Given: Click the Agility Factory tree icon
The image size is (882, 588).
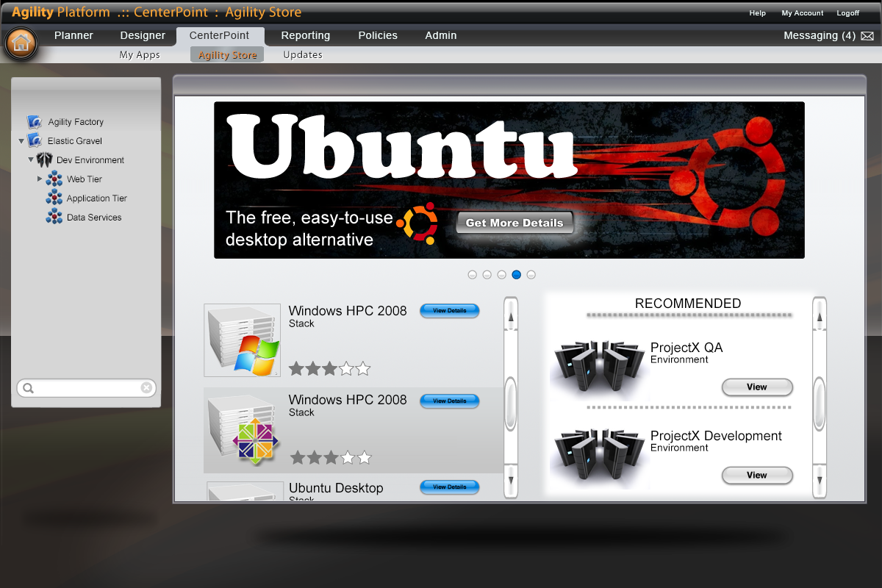Looking at the screenshot, I should click(35, 122).
